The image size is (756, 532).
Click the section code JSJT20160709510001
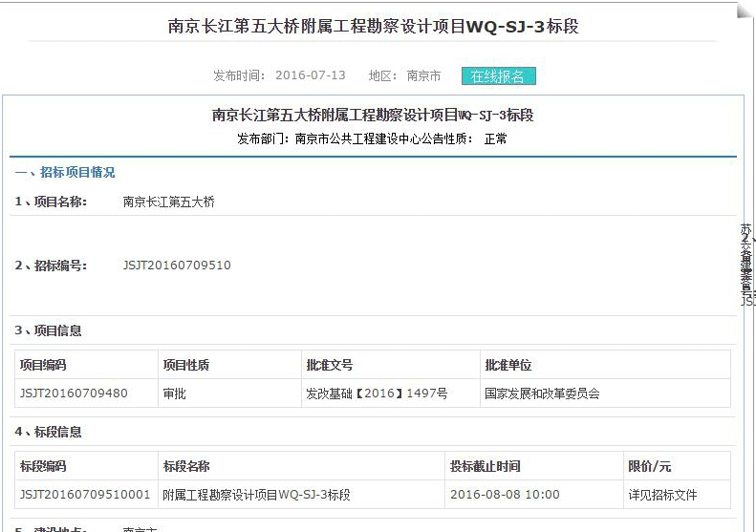pyautogui.click(x=85, y=495)
